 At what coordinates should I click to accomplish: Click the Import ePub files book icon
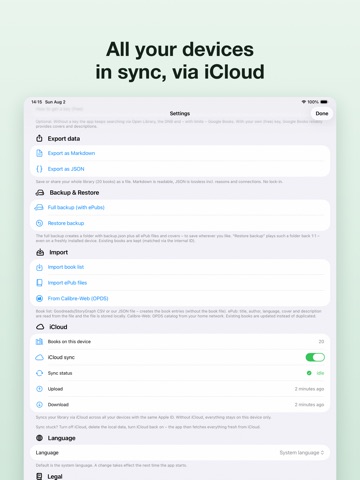click(x=39, y=283)
